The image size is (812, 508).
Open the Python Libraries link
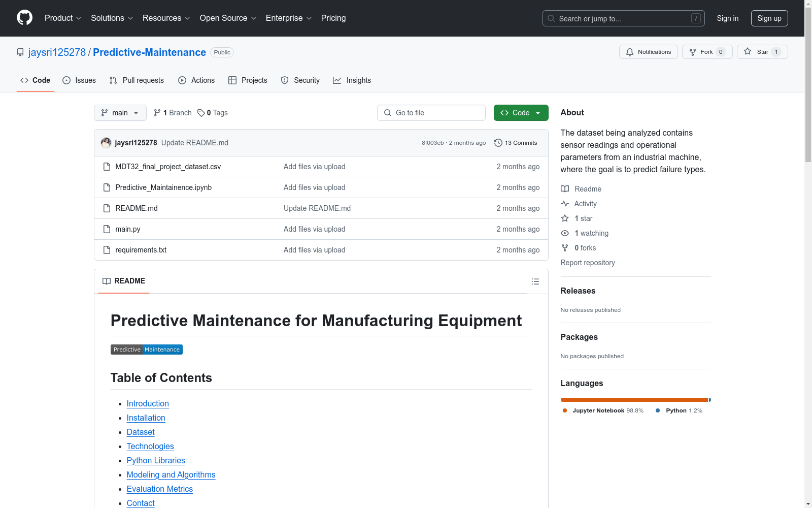tap(156, 460)
